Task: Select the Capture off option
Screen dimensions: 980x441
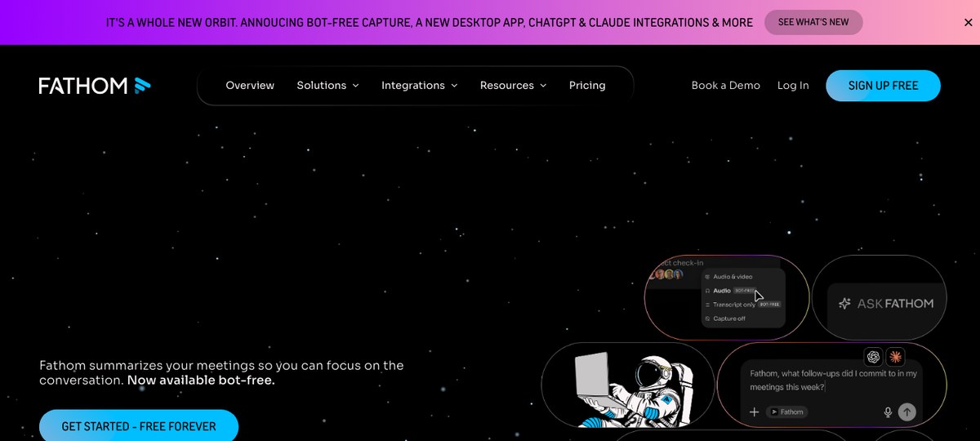Action: [x=725, y=318]
